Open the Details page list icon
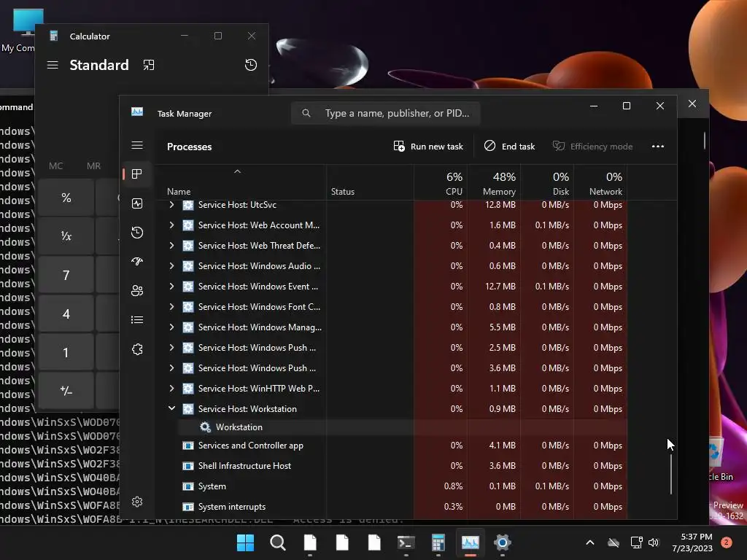This screenshot has width=747, height=560. tap(137, 319)
